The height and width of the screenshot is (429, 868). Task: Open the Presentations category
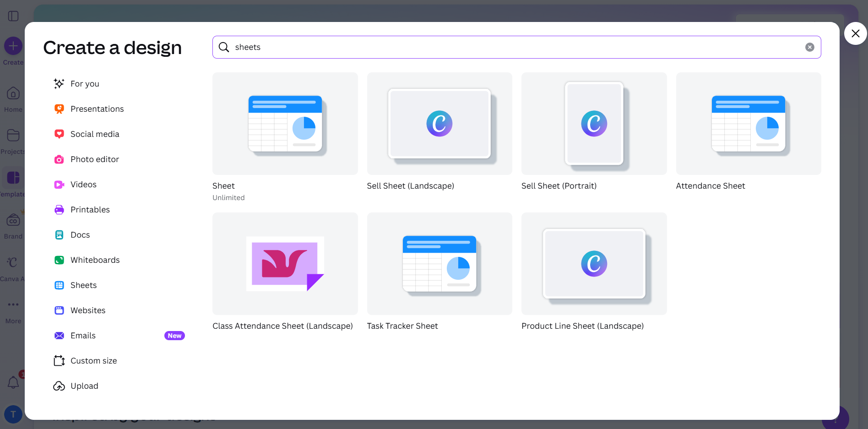tap(97, 109)
